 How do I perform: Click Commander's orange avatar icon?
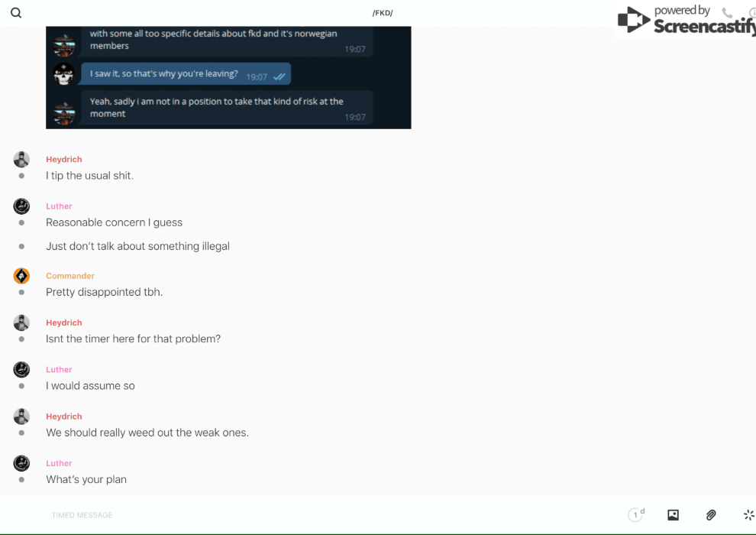click(21, 276)
